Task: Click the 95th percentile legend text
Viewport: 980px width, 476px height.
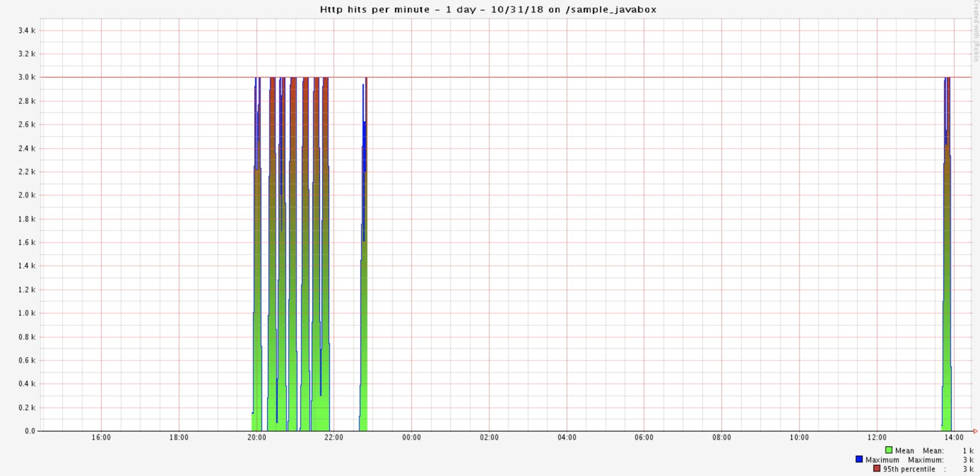Action: [x=909, y=469]
